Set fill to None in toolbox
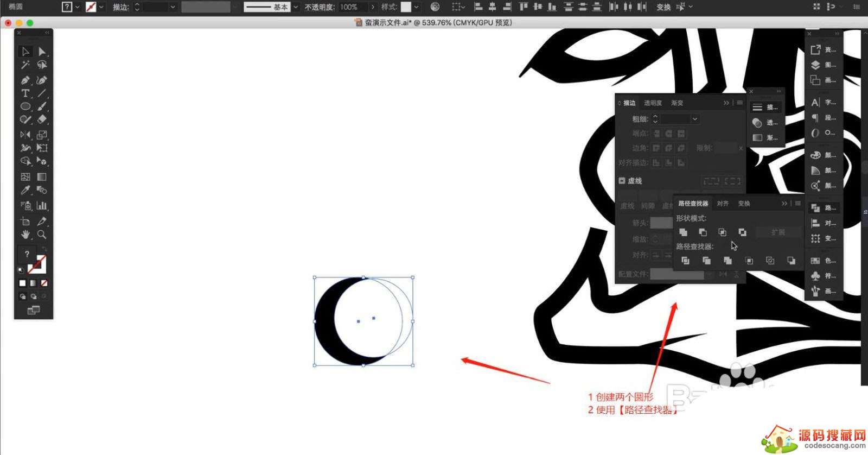This screenshot has height=455, width=868. pos(44,283)
